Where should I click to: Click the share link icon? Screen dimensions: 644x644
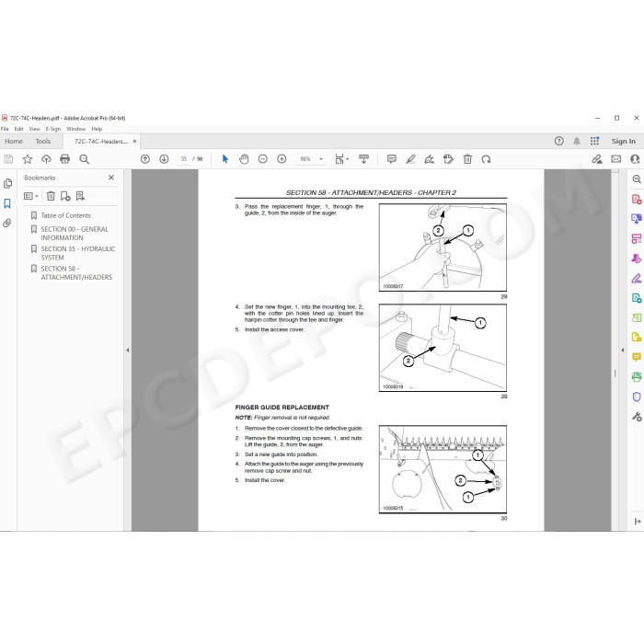(597, 159)
